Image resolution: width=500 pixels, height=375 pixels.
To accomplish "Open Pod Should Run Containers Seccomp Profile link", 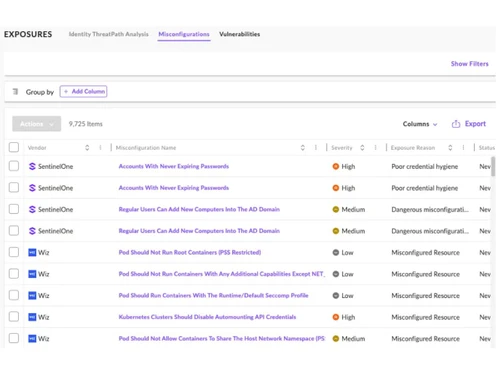I will pos(213,295).
